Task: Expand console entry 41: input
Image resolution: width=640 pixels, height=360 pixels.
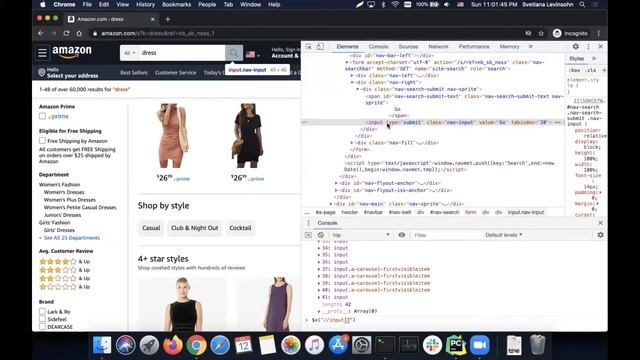Action: [x=319, y=297]
